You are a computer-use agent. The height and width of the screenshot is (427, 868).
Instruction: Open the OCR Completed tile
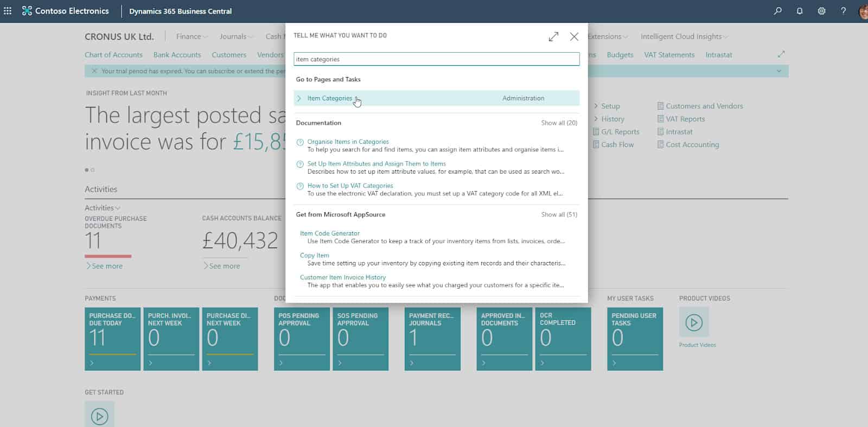click(563, 339)
